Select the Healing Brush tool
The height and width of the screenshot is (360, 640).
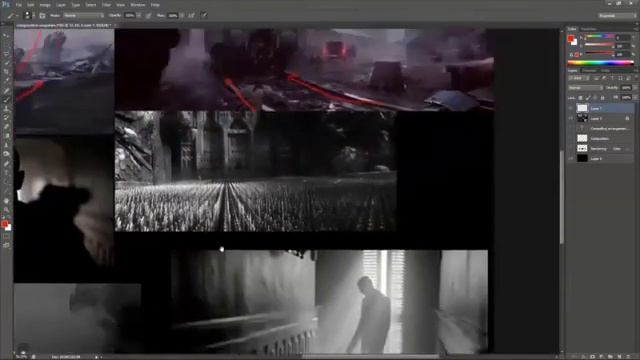[6, 91]
